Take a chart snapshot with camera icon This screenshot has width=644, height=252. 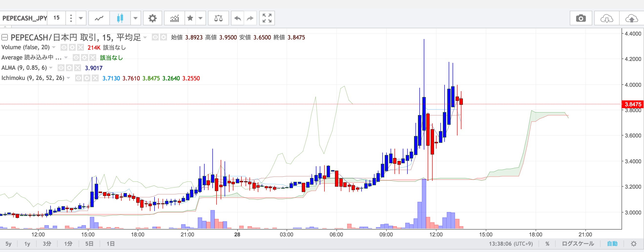pos(581,18)
